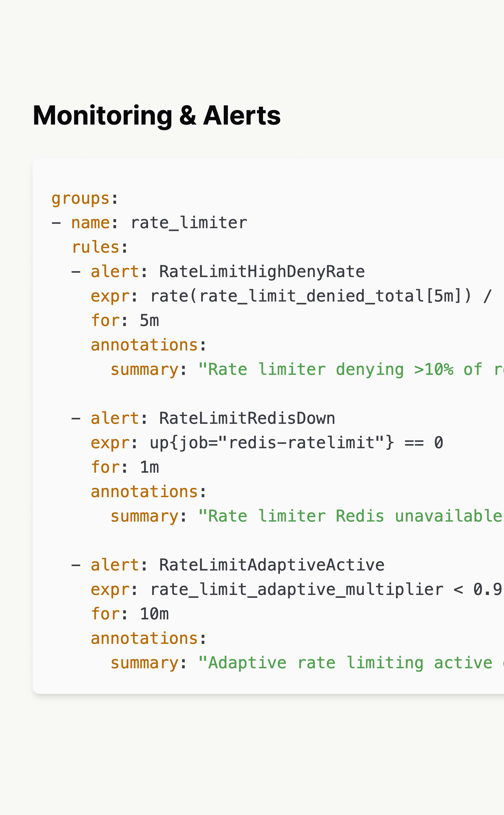Select the "Rate limiter denying >10%" summary text
Image resolution: width=504 pixels, height=815 pixels.
[x=350, y=369]
